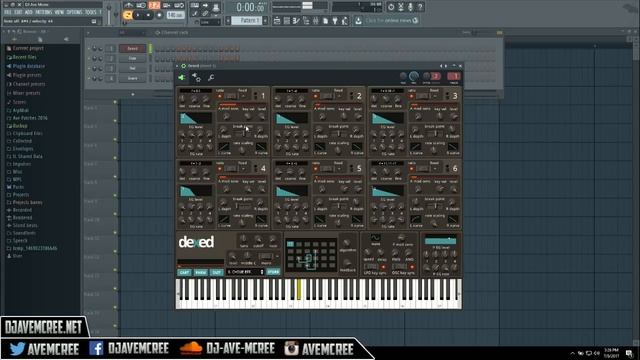The image size is (640, 360).
Task: Click the CART button in Dexed
Action: point(184,272)
